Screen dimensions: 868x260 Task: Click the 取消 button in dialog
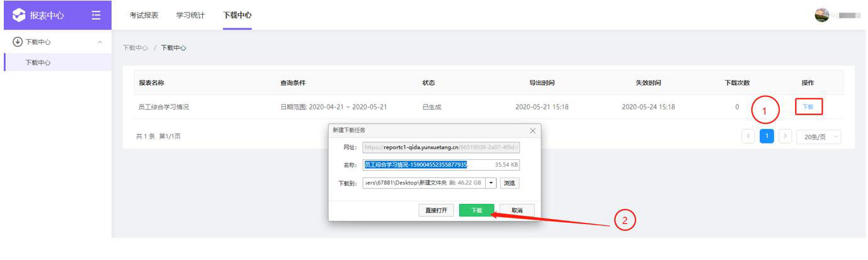tap(517, 210)
